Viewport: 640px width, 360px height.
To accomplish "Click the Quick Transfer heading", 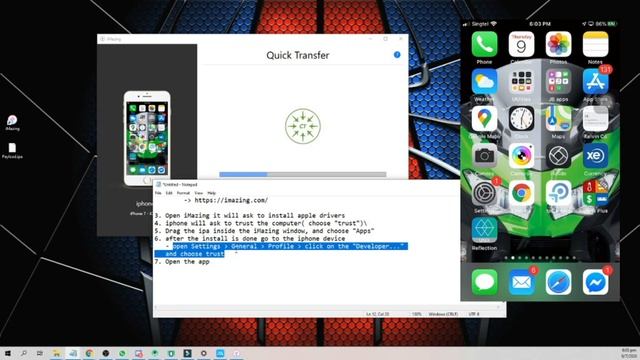I will click(x=298, y=55).
